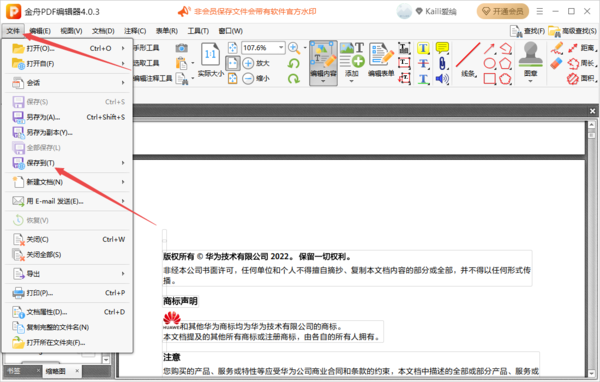
Task: Click the zoom out (缩小) minus icon
Action: (x=248, y=78)
